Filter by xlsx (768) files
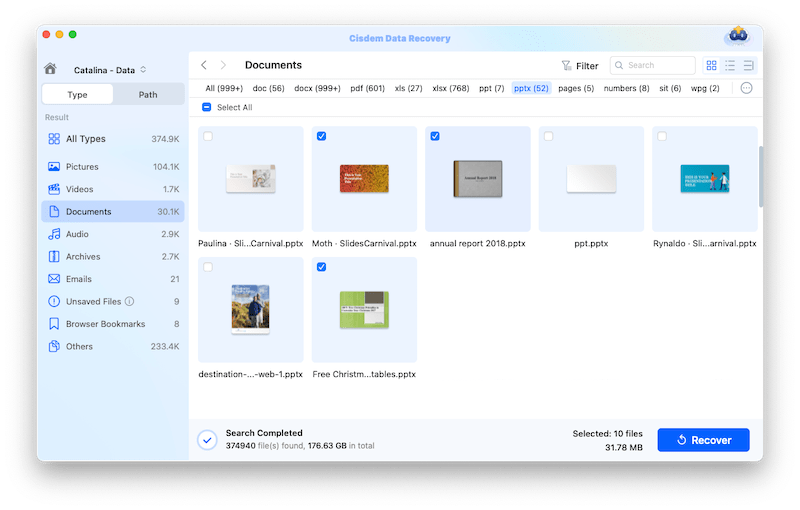This screenshot has width=800, height=510. coord(451,88)
